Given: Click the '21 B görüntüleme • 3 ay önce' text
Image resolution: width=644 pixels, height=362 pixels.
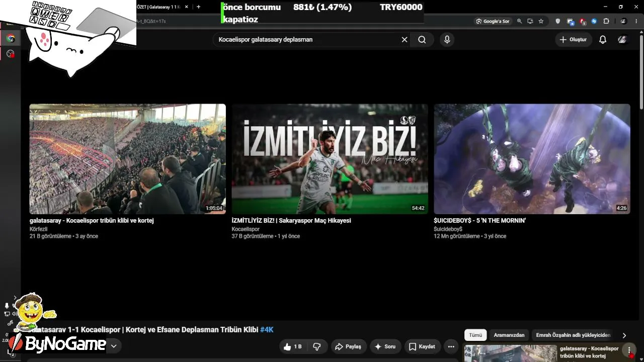Looking at the screenshot, I should click(x=64, y=236).
